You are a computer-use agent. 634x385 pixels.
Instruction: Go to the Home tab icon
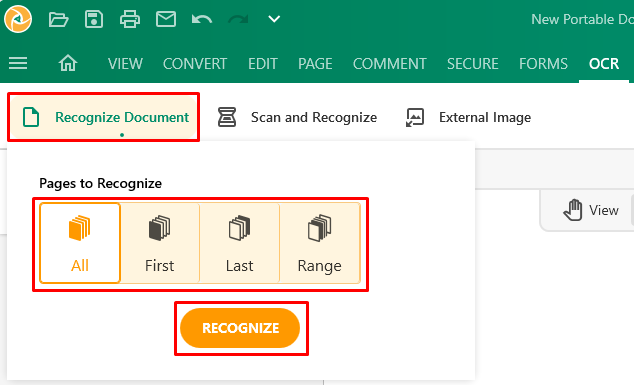[68, 63]
